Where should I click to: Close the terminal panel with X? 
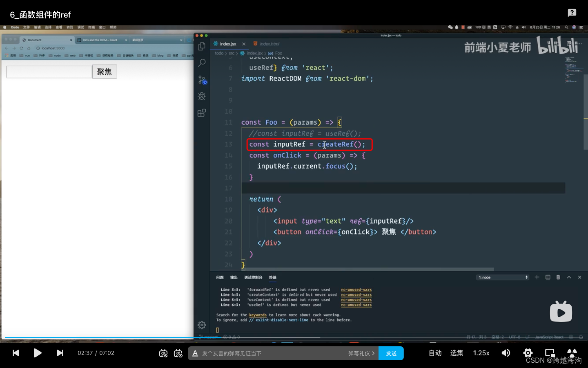(579, 277)
